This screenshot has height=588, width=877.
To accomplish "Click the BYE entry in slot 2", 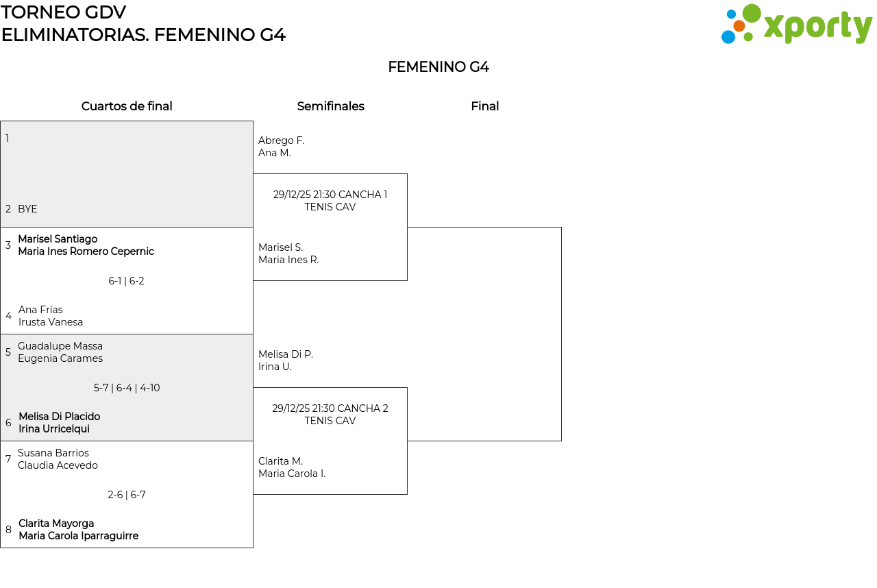I will (27, 209).
